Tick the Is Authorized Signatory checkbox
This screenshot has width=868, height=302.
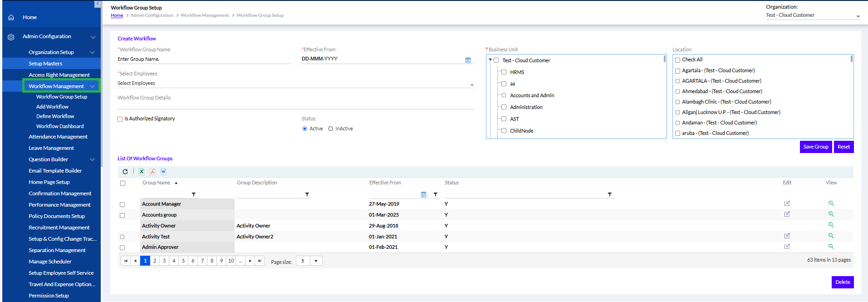120,119
